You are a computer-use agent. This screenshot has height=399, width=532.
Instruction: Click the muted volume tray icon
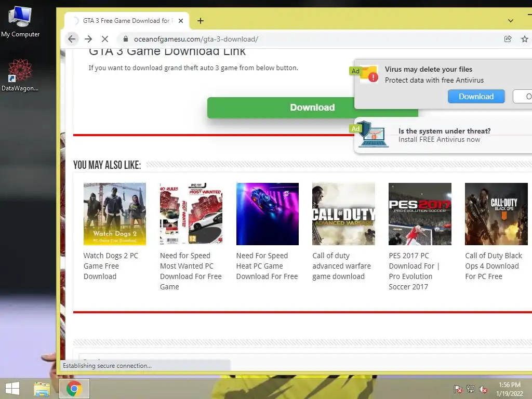click(483, 389)
